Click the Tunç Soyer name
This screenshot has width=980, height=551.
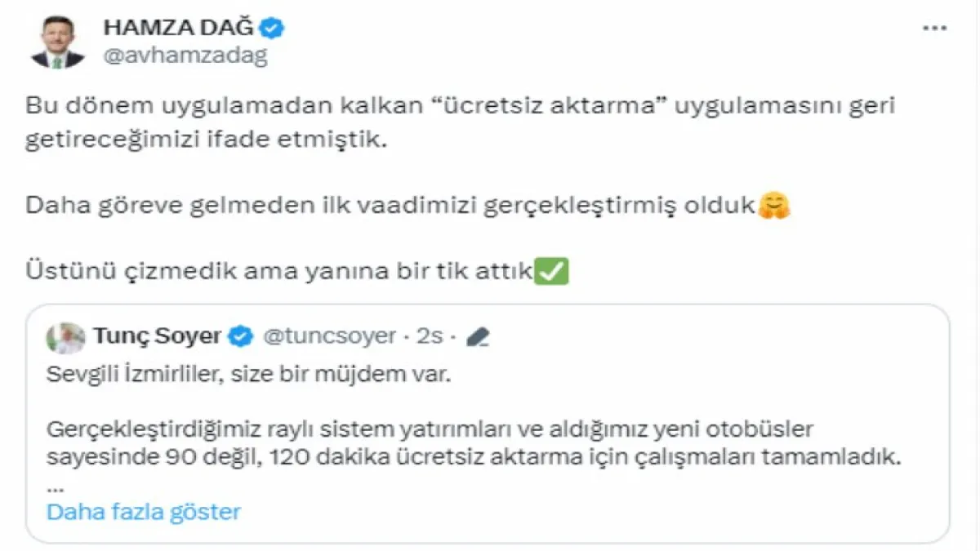pos(158,335)
